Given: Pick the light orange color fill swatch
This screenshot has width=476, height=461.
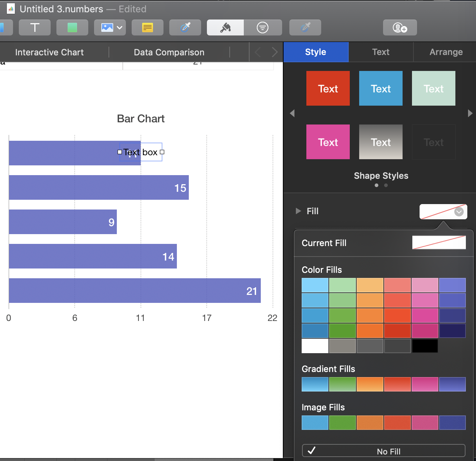Looking at the screenshot, I should [x=370, y=285].
